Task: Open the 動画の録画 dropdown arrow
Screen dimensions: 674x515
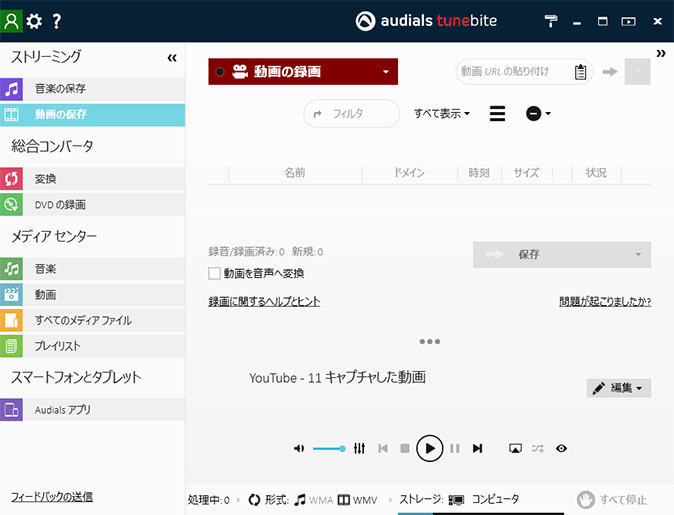Action: pos(386,72)
